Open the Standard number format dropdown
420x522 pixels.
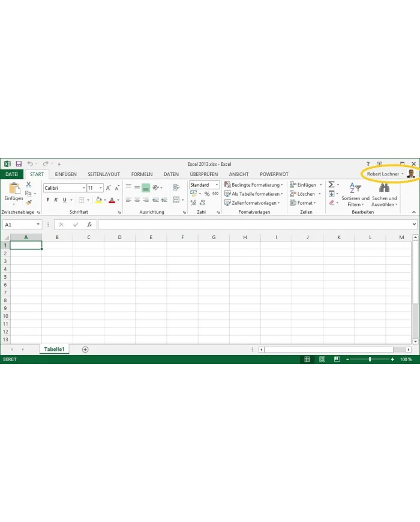[217, 185]
